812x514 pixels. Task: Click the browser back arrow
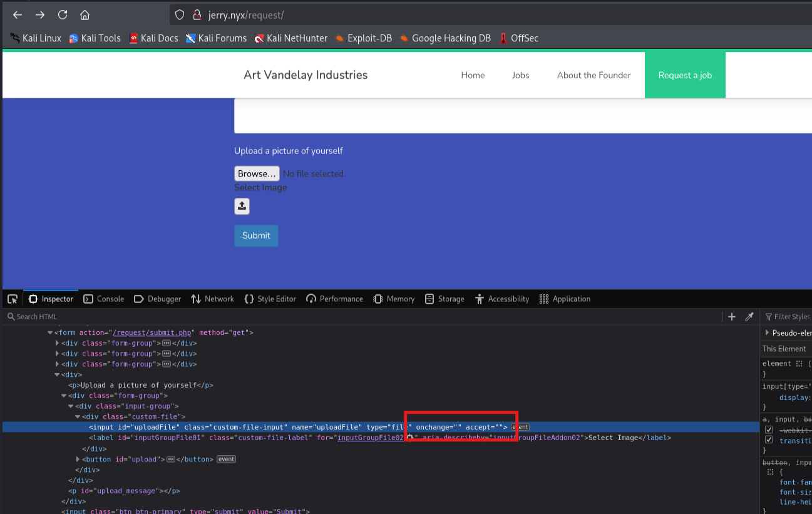(x=18, y=15)
